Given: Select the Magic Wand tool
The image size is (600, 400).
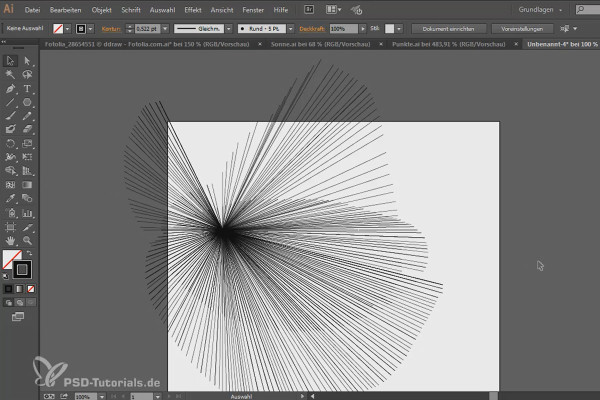Looking at the screenshot, I should [x=10, y=75].
